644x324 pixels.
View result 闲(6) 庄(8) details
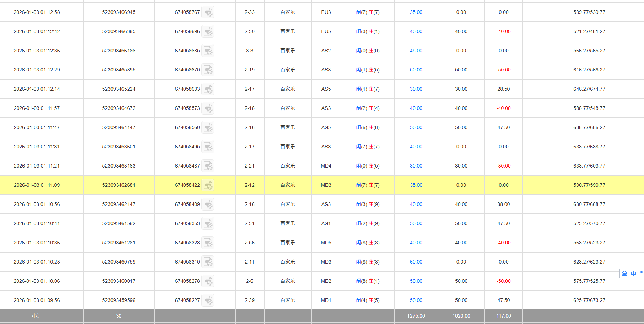[368, 127]
